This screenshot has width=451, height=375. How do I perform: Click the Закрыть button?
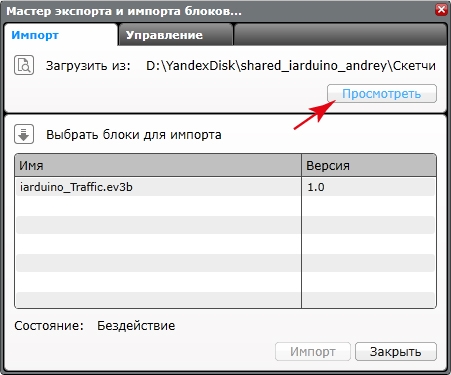(396, 351)
